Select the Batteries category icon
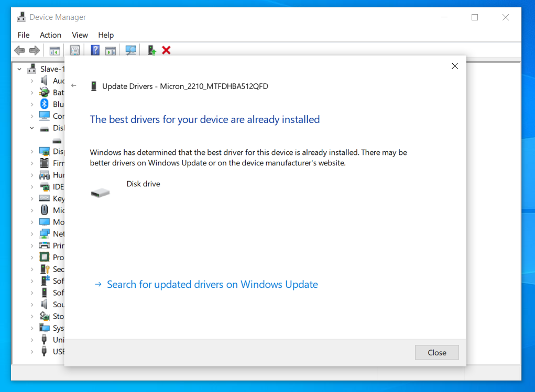 (45, 92)
